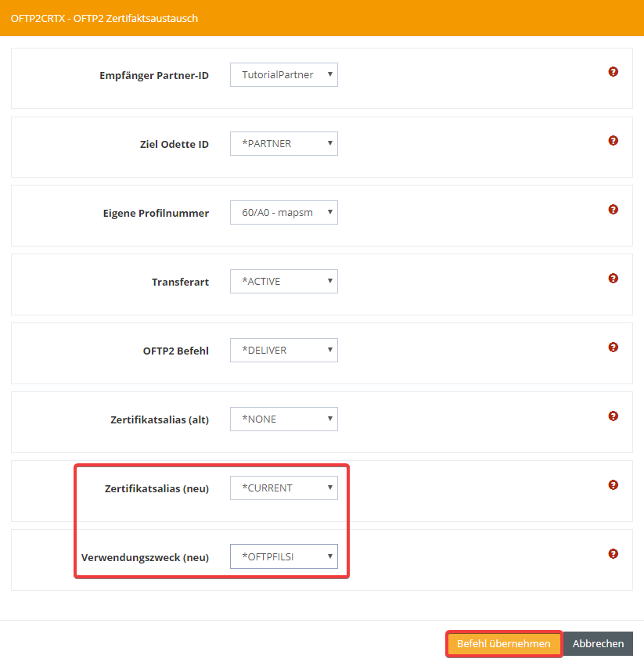Expand Zertifikatsalias (neu) *CURRENT dropdown
This screenshot has width=644, height=666.
[283, 488]
